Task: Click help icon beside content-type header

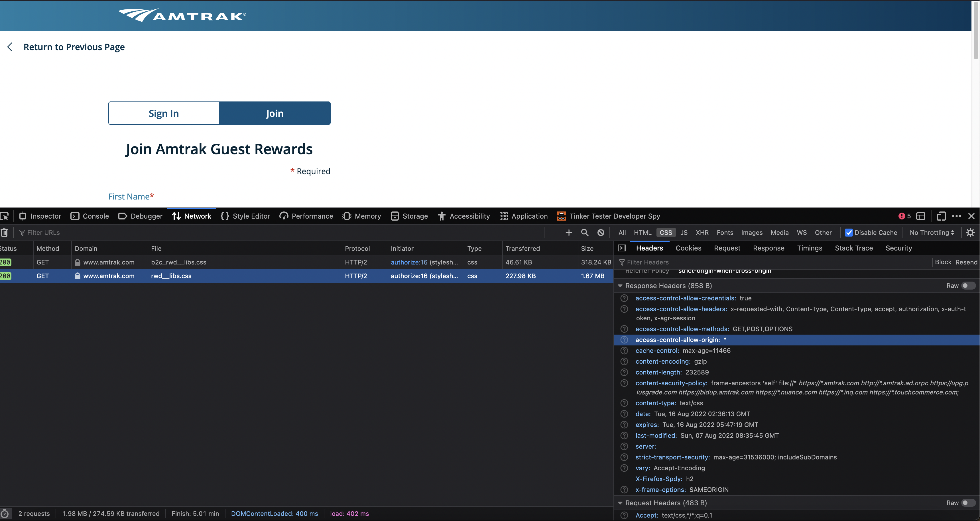Action: pos(624,403)
